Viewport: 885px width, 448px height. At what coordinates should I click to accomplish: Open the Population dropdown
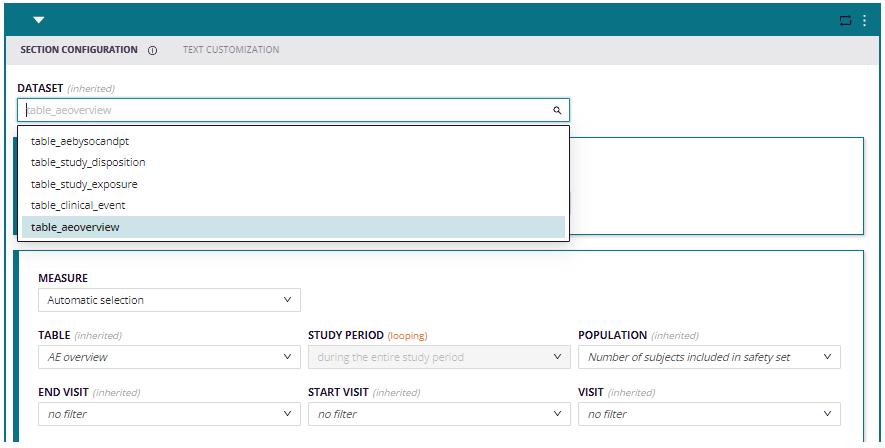[709, 357]
